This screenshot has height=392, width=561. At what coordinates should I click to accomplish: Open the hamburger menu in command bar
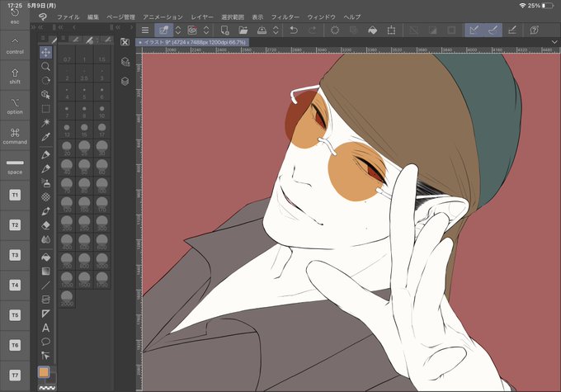click(145, 30)
